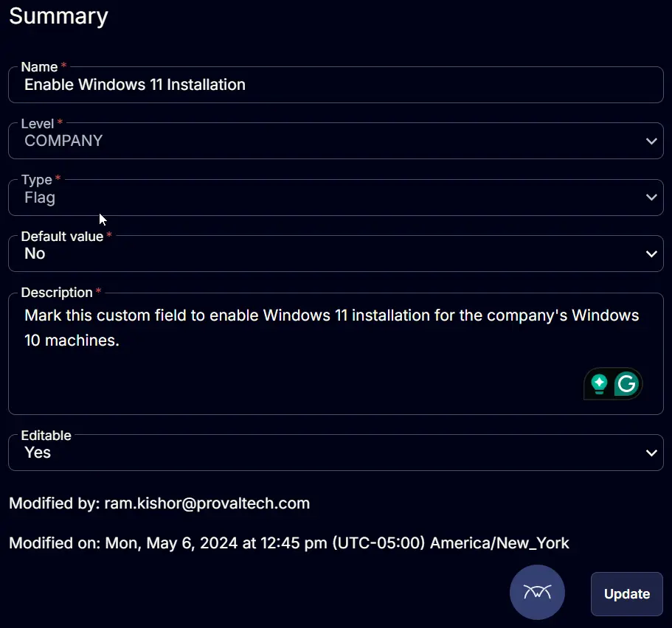Click the Editable field chevron arrow
The height and width of the screenshot is (628, 672).
click(651, 453)
